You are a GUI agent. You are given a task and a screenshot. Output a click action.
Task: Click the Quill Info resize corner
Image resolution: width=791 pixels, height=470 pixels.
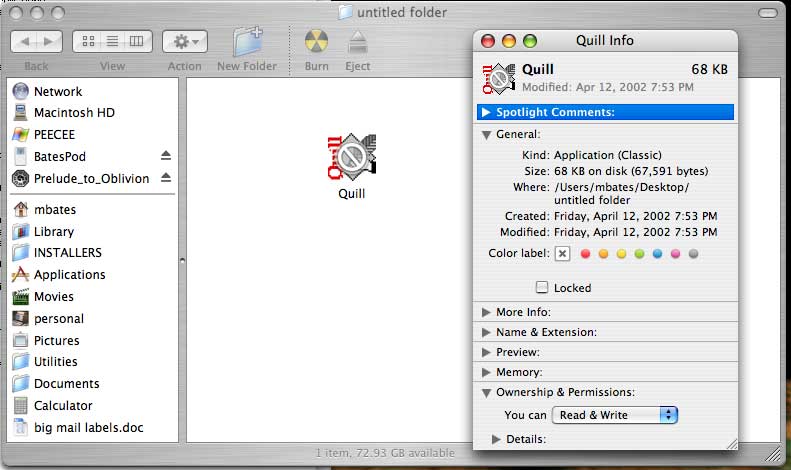tap(731, 444)
